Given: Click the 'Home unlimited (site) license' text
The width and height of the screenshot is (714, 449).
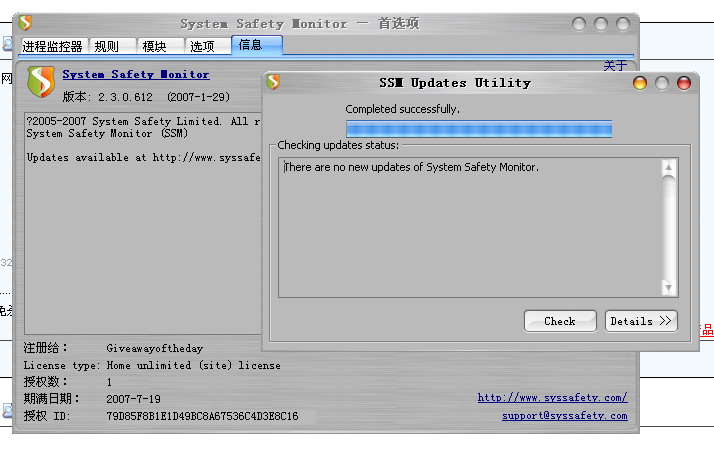Looking at the screenshot, I should click(x=194, y=365).
